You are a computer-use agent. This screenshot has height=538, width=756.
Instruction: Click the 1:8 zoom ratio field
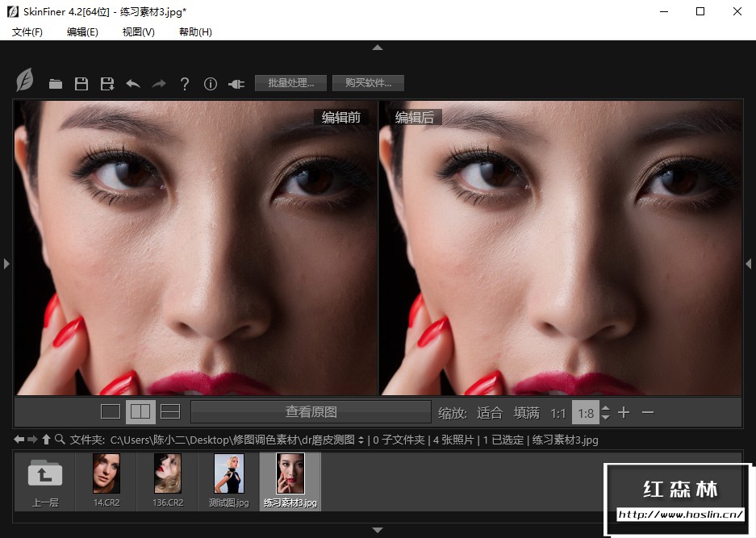[586, 413]
